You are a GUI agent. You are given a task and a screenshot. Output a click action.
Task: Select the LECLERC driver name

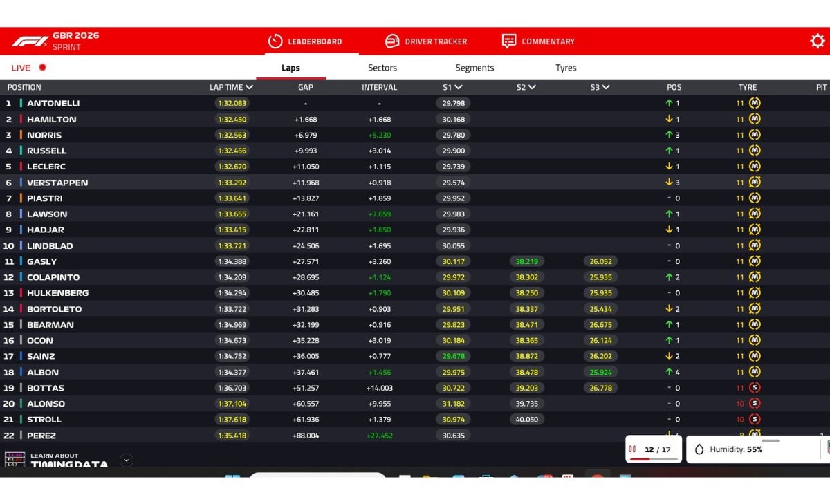tap(46, 167)
